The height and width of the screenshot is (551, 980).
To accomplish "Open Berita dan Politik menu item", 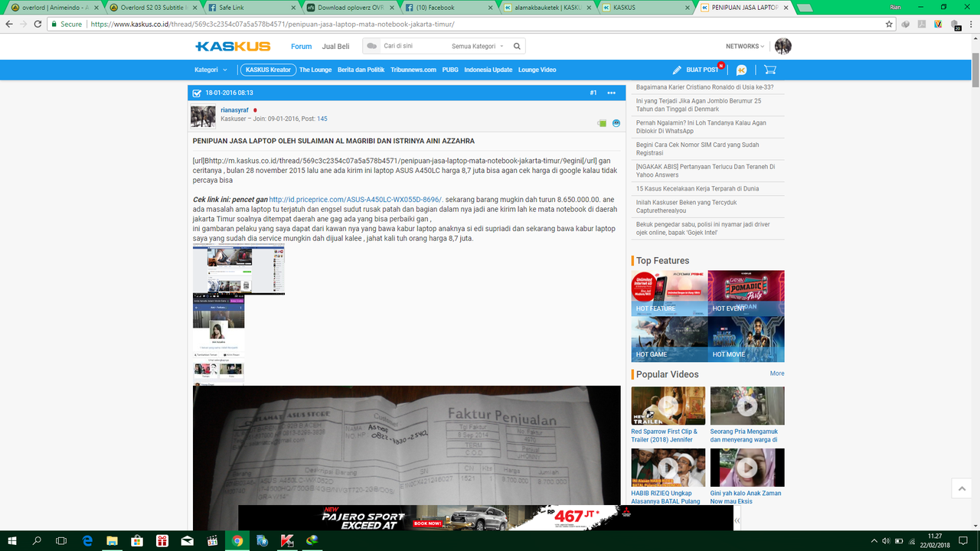I will point(361,70).
